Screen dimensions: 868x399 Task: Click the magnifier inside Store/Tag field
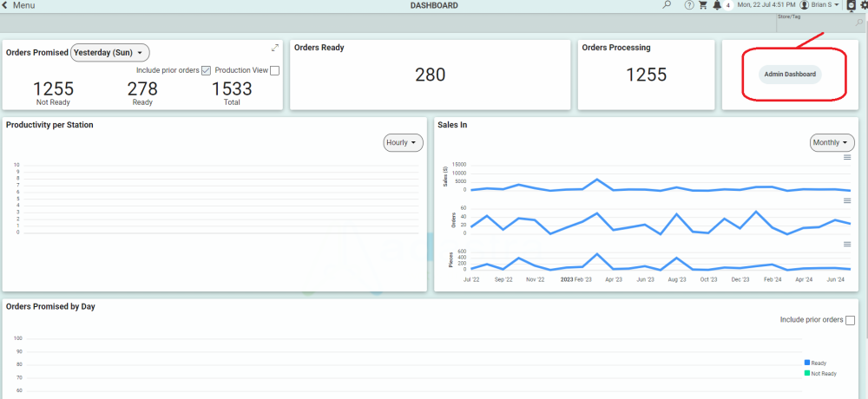[x=859, y=23]
